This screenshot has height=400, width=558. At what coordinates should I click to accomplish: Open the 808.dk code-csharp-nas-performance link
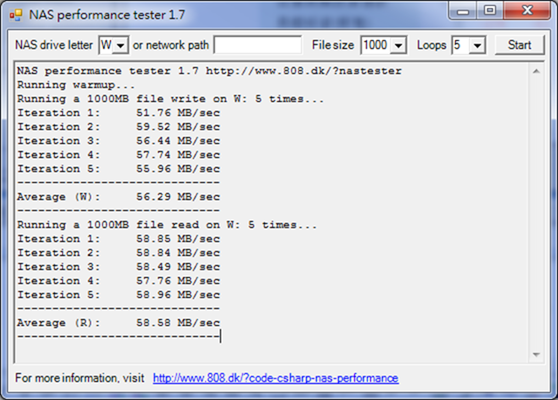(275, 378)
